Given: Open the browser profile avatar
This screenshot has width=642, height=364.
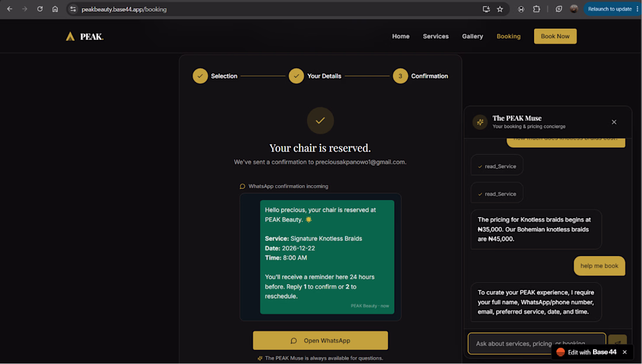Looking at the screenshot, I should click(574, 9).
